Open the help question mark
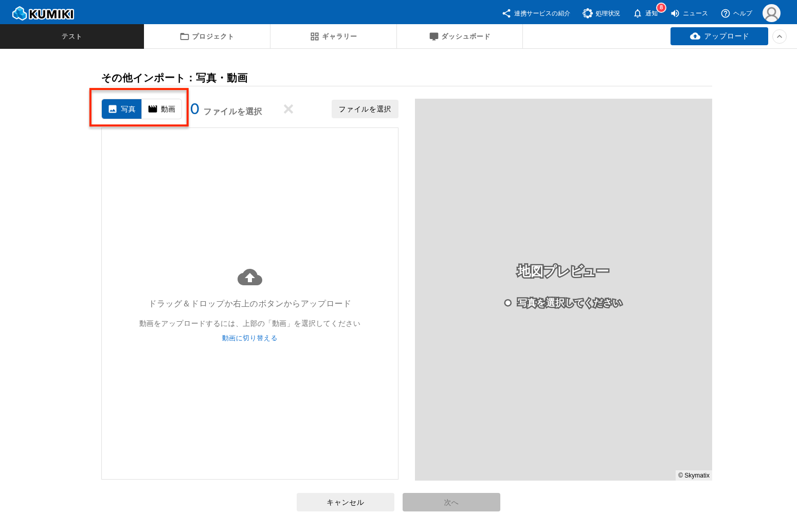The width and height of the screenshot is (797, 532). coord(726,13)
